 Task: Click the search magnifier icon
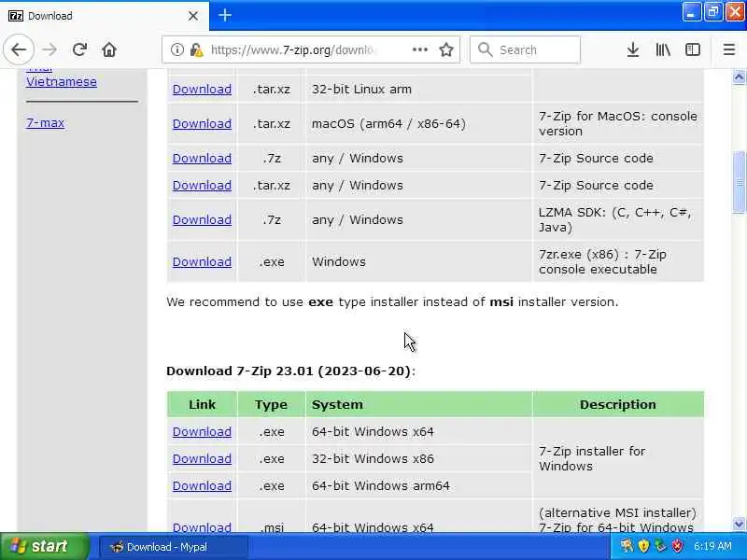tap(485, 49)
